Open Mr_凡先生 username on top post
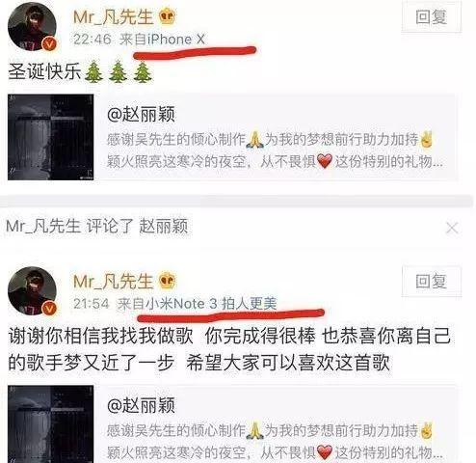 click(x=113, y=17)
